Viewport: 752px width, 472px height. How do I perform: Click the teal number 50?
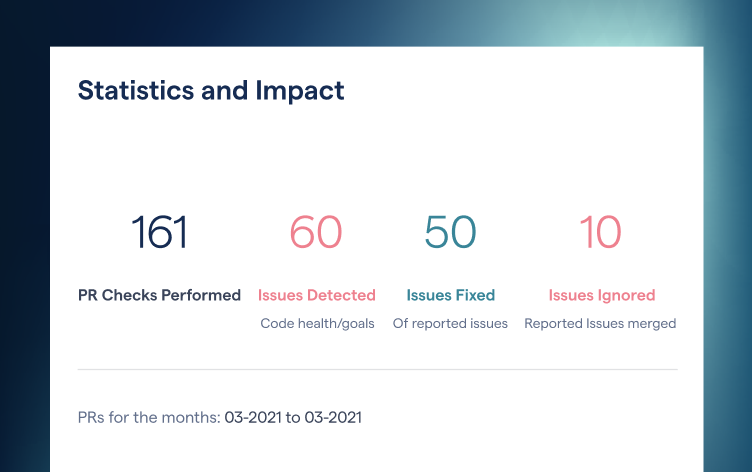(450, 233)
